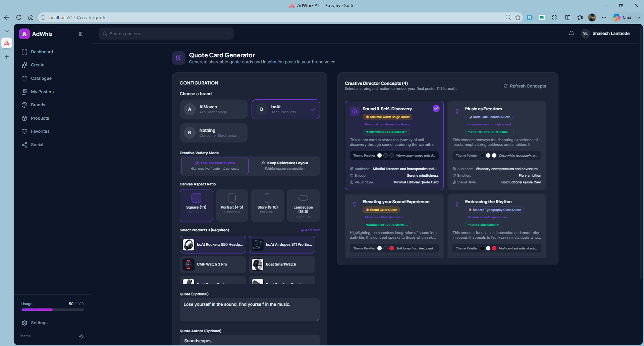Open Shailesh Lambode profile menu
This screenshot has height=346, width=644.
pyautogui.click(x=606, y=34)
